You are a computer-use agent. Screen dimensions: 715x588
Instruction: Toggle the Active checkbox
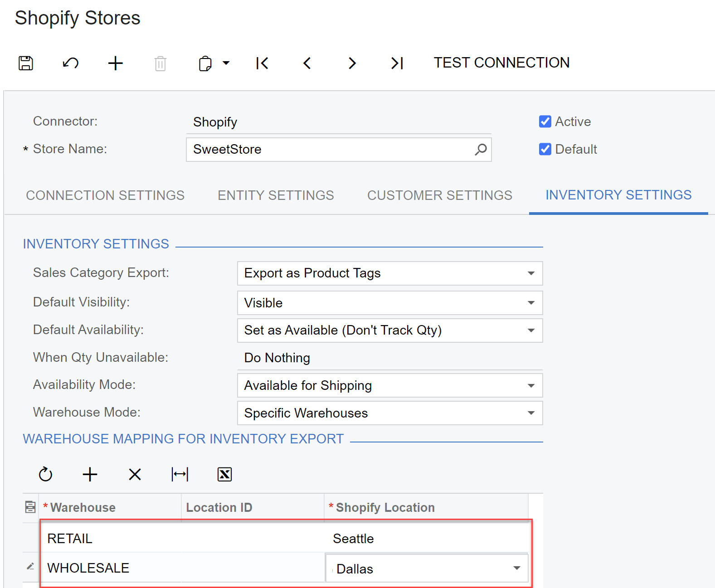coord(545,121)
